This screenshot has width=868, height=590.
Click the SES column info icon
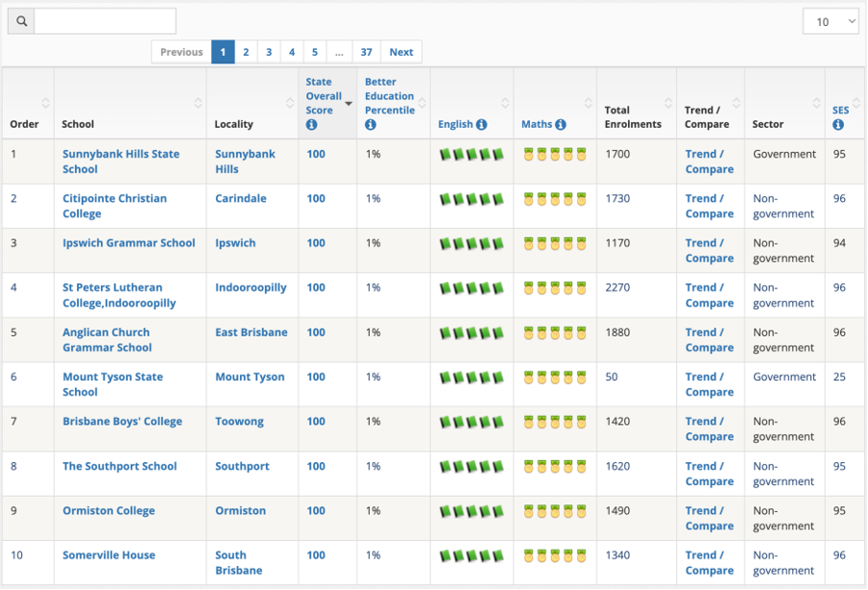coord(837,125)
